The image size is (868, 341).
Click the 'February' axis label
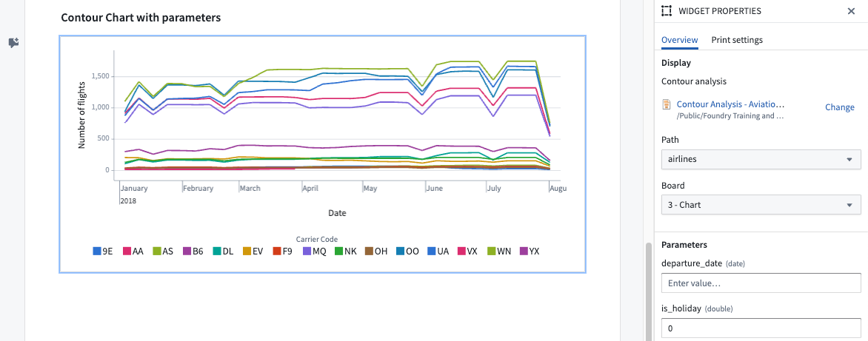click(198, 189)
